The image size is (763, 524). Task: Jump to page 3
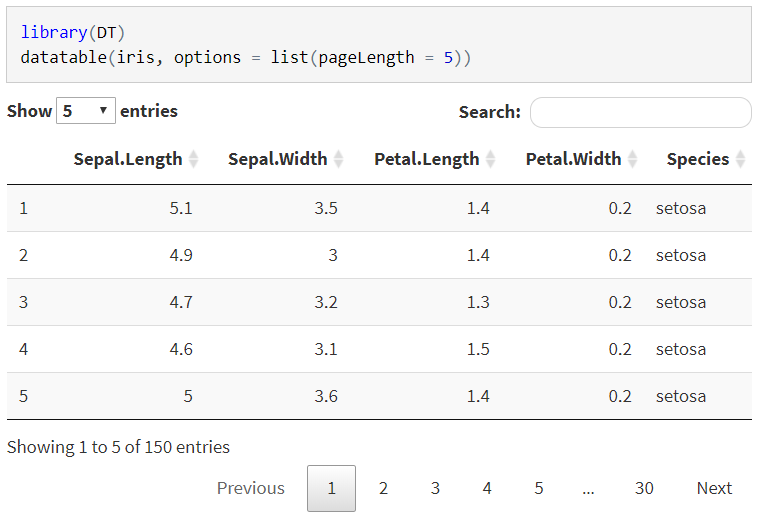[x=435, y=488]
